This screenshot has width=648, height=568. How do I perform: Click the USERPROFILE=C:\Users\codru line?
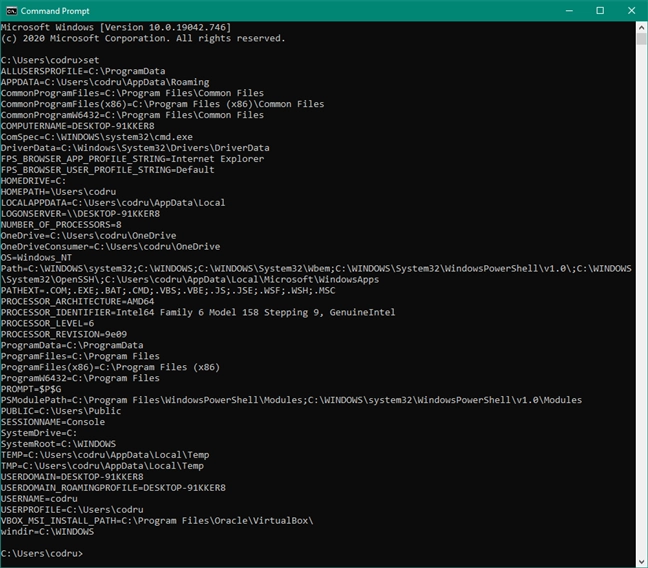point(72,509)
